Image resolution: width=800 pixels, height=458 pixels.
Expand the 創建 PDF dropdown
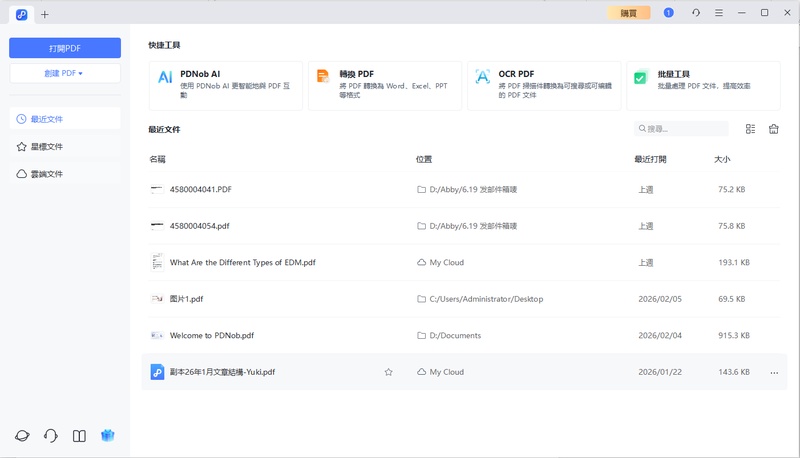coord(65,73)
